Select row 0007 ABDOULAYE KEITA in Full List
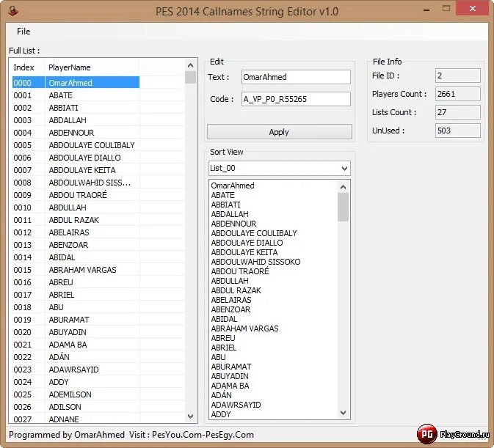Screen dimensions: 494x448 pos(76,170)
